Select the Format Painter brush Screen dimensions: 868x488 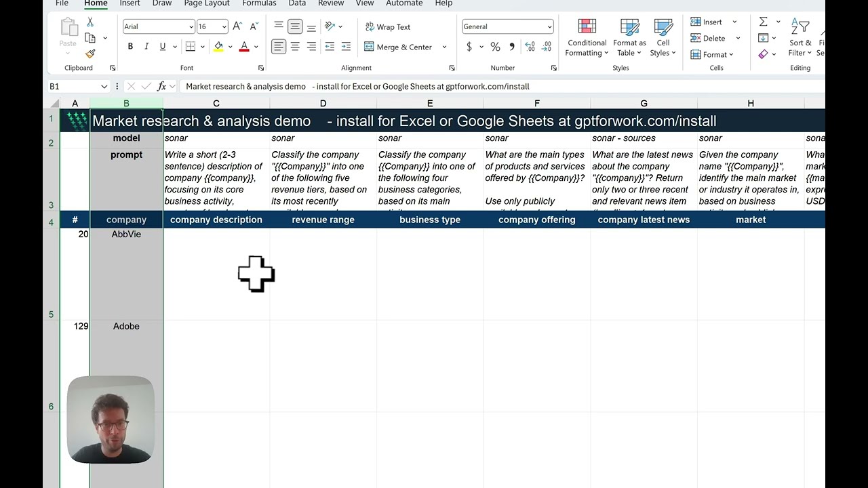click(x=90, y=54)
